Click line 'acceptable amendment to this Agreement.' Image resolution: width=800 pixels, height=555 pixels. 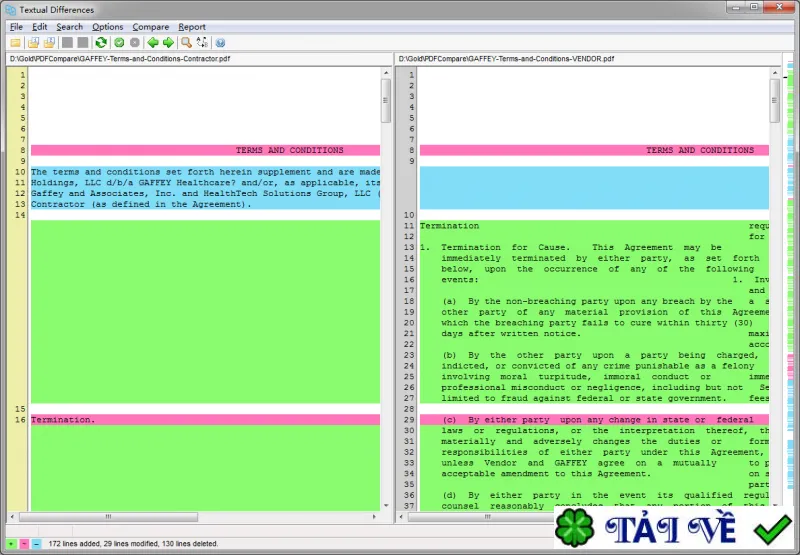[594, 474]
